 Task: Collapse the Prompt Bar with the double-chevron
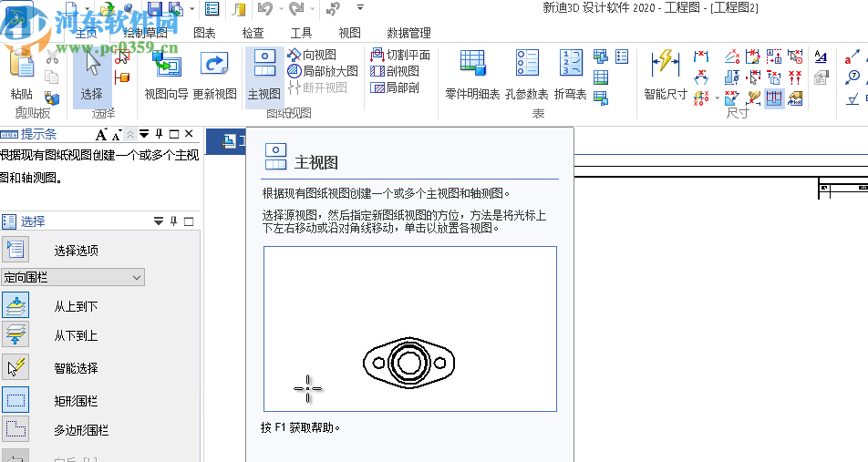(x=129, y=133)
